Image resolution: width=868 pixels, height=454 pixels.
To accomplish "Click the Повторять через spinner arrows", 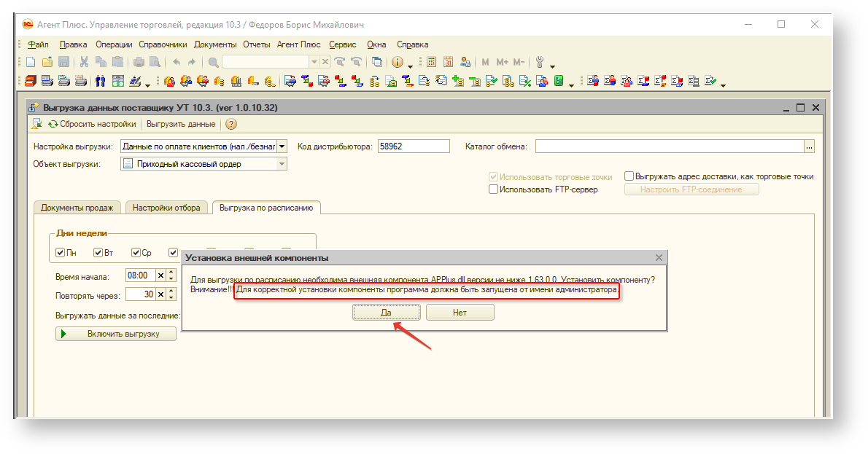I will click(171, 294).
